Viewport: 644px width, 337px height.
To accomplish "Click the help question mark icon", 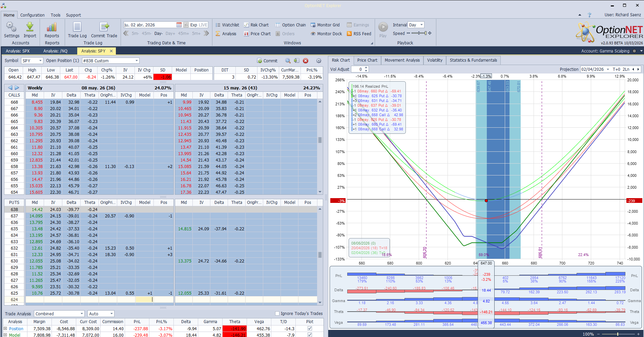I will tap(589, 15).
